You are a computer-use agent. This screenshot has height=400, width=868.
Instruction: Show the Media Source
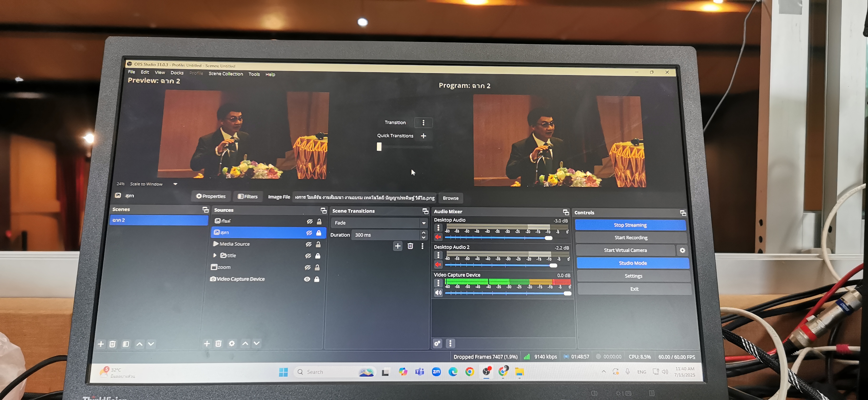(x=308, y=245)
